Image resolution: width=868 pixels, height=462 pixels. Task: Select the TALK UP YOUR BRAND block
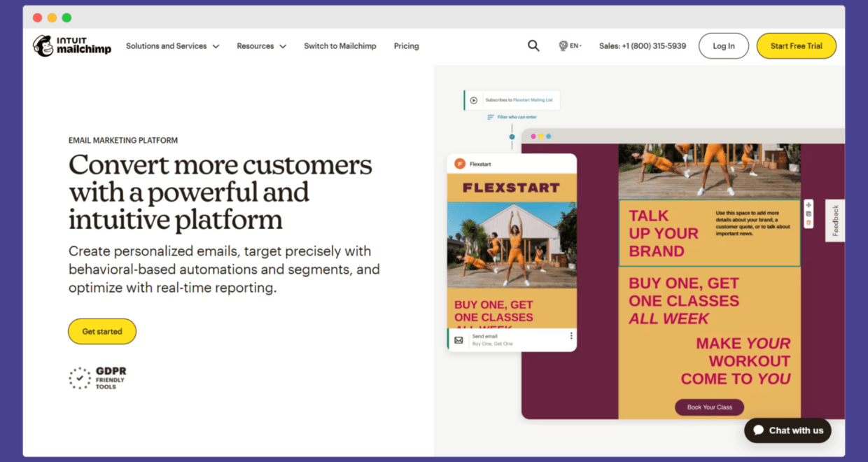pyautogui.click(x=709, y=233)
